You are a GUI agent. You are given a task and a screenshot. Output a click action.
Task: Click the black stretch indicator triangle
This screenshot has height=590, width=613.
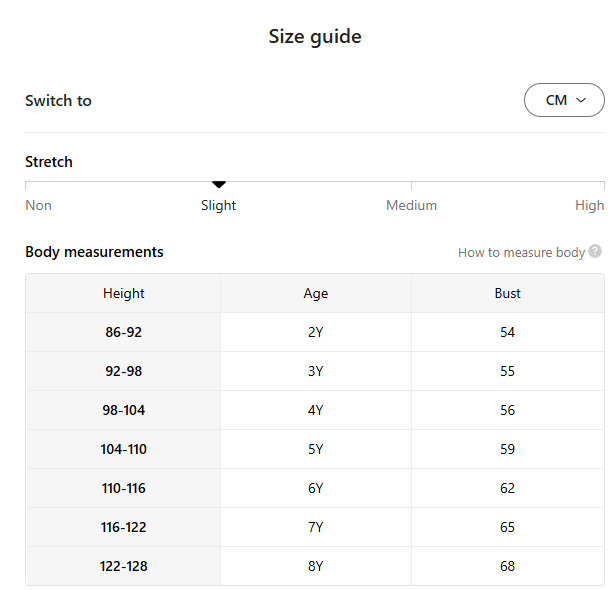point(219,184)
